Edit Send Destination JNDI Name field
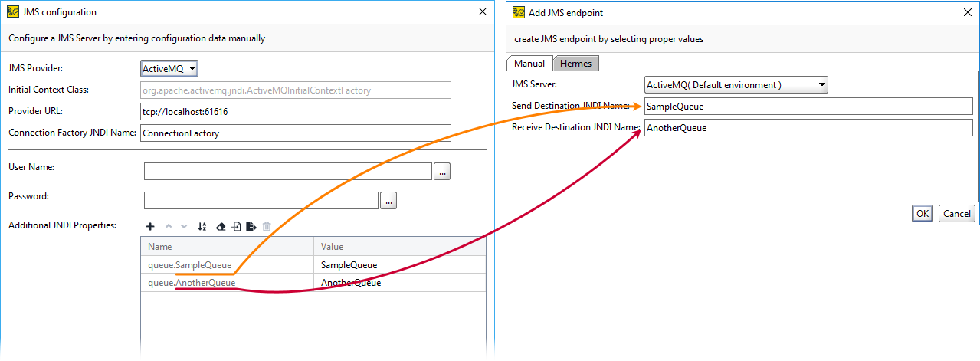Viewport: 980px width, 361px height. (x=808, y=106)
